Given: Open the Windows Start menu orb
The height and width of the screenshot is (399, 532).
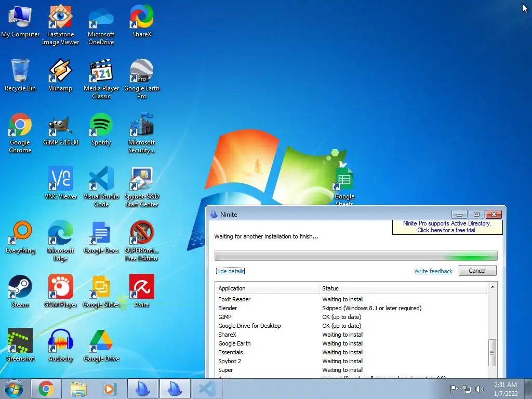Looking at the screenshot, I should 14,389.
